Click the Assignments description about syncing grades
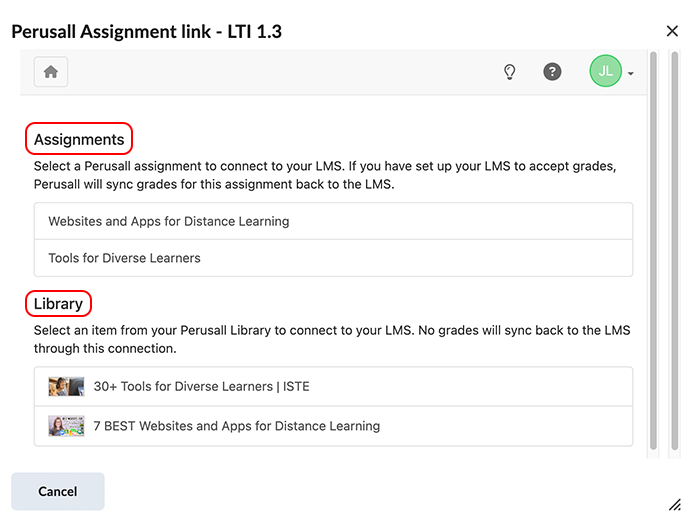This screenshot has width=700, height=529. (332, 176)
